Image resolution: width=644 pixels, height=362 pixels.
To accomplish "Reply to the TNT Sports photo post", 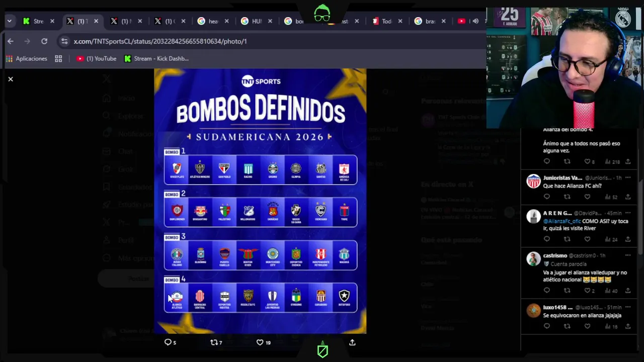I will [x=170, y=342].
